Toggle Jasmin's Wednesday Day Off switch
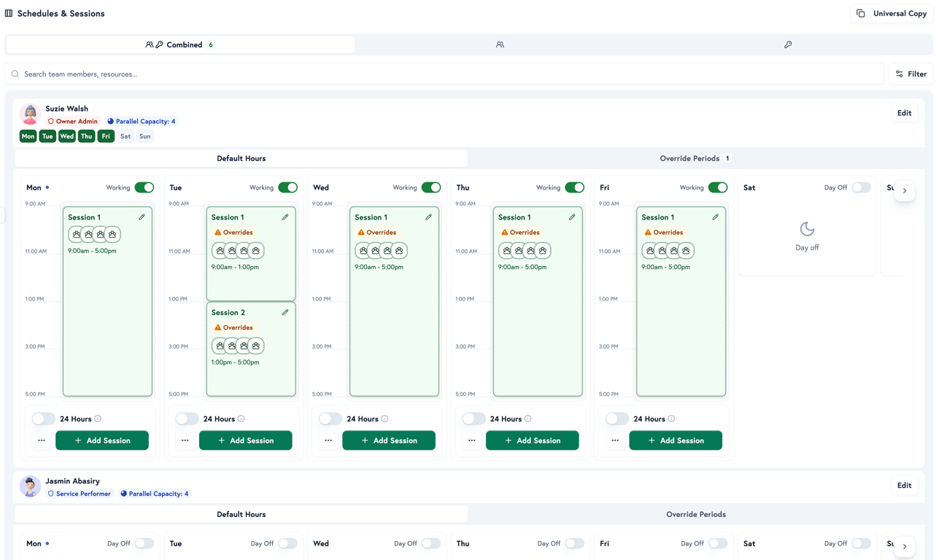Screen dimensions: 939x560 coord(431,543)
